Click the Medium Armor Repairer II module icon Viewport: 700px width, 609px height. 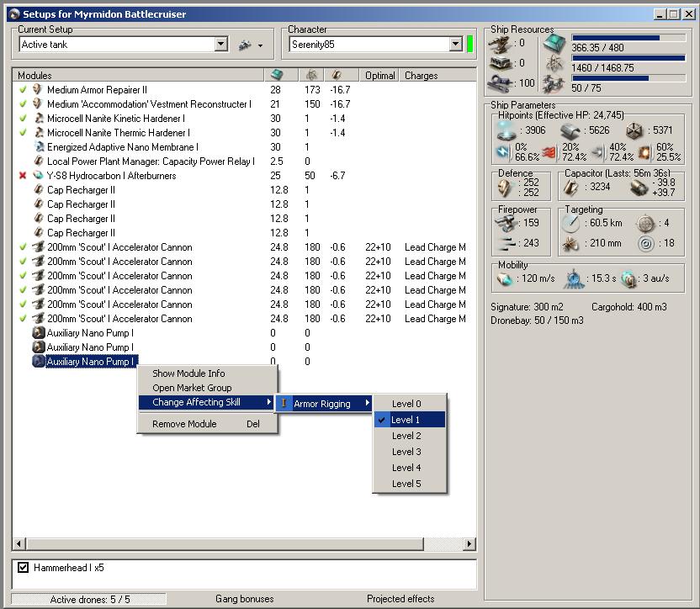(x=38, y=90)
